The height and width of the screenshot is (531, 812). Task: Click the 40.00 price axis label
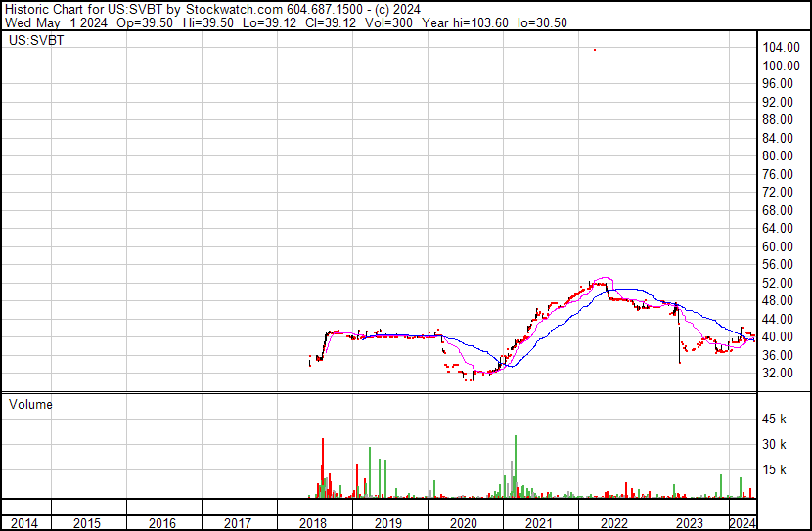pyautogui.click(x=777, y=337)
